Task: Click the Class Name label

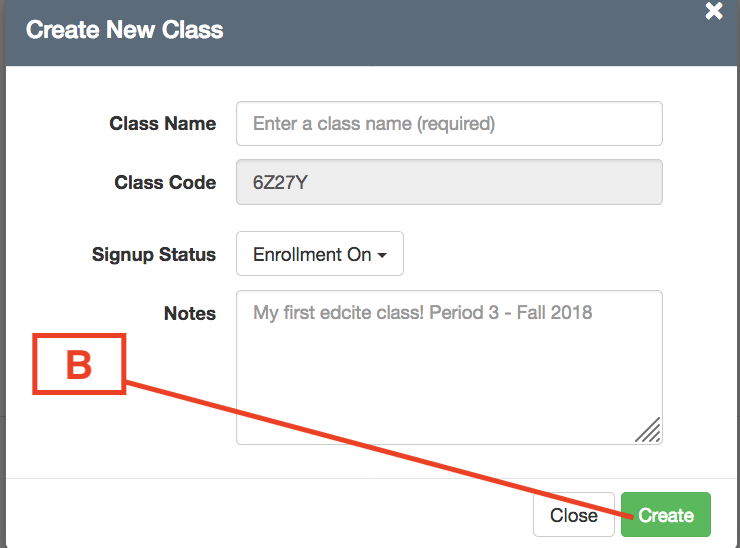Action: click(x=162, y=124)
